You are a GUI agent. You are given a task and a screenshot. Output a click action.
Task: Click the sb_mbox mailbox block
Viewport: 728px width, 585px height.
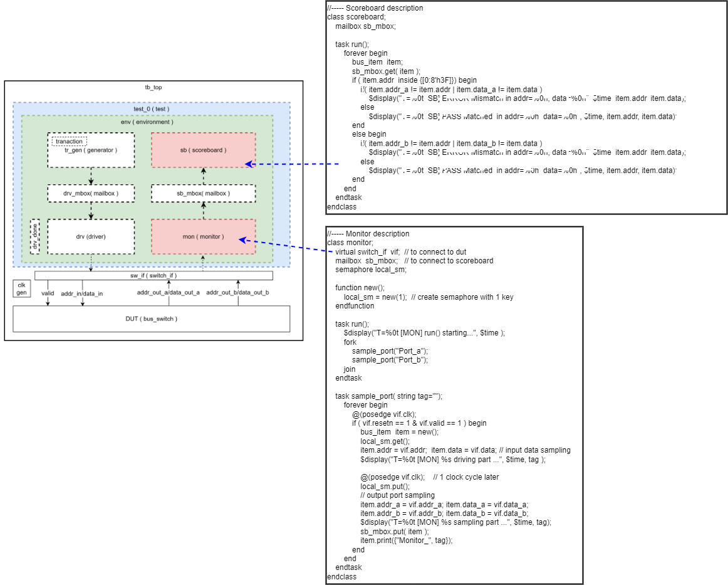click(204, 194)
